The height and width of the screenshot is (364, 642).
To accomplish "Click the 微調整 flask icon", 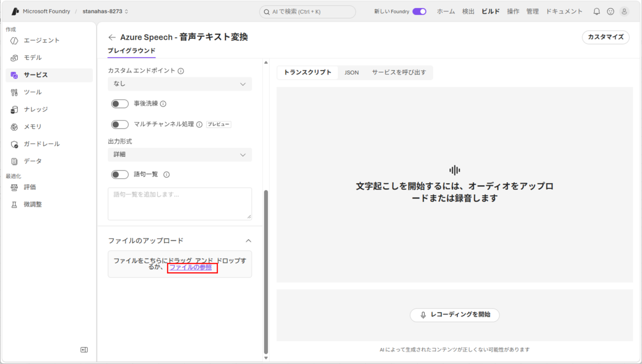I will pyautogui.click(x=14, y=204).
